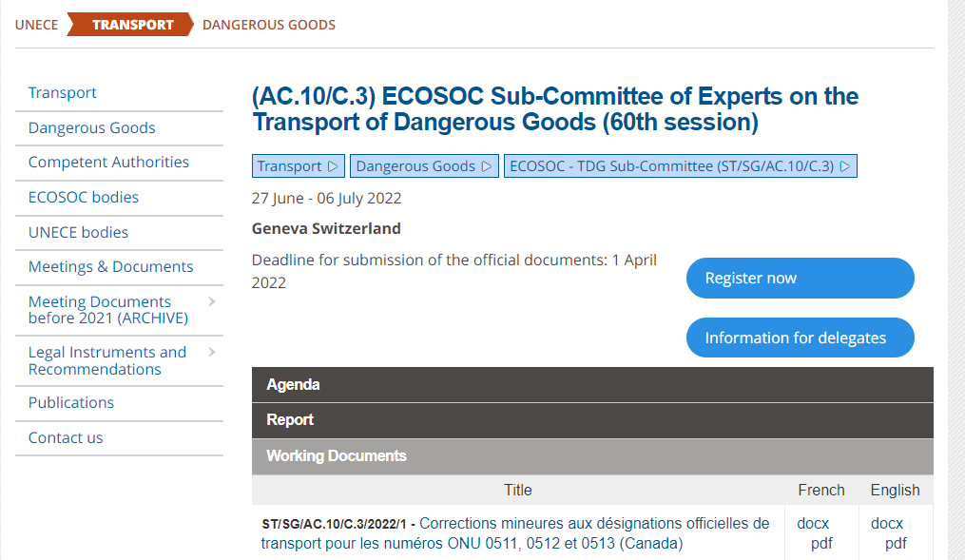Expand Legal Instruments and Recommendations chevron
The height and width of the screenshot is (560, 965).
211,353
